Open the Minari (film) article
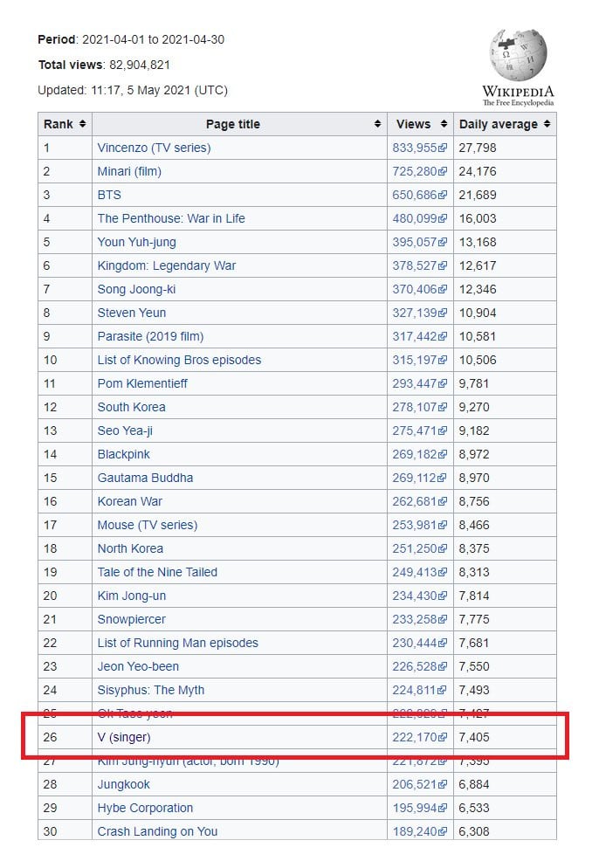 129,172
